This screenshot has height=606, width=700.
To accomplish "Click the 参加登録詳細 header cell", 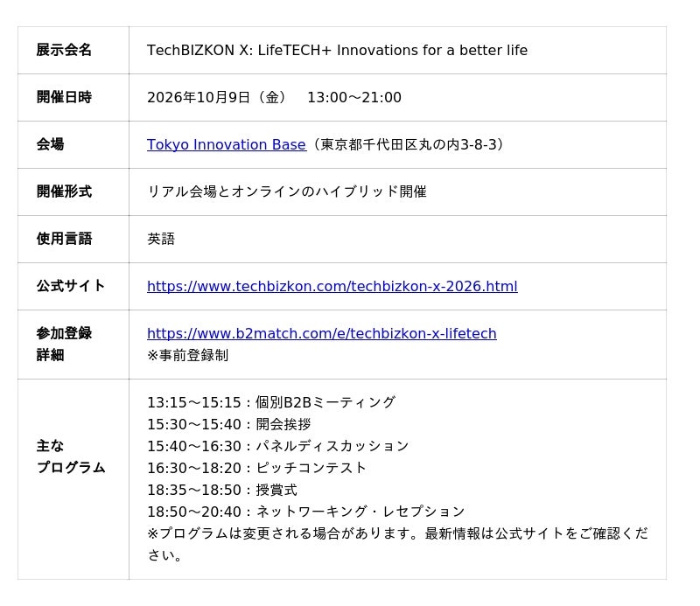I will point(73,345).
